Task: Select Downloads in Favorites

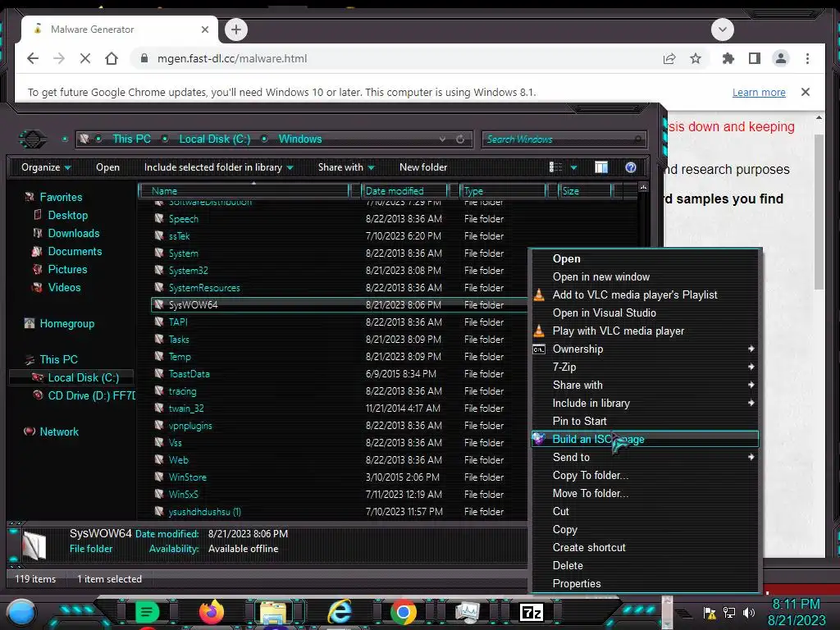Action: [x=73, y=233]
